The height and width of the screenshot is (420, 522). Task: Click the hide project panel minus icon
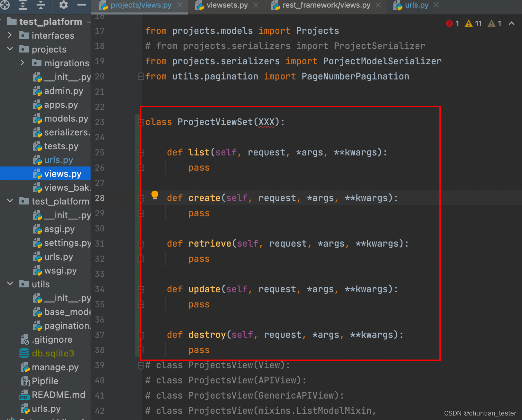coord(82,5)
